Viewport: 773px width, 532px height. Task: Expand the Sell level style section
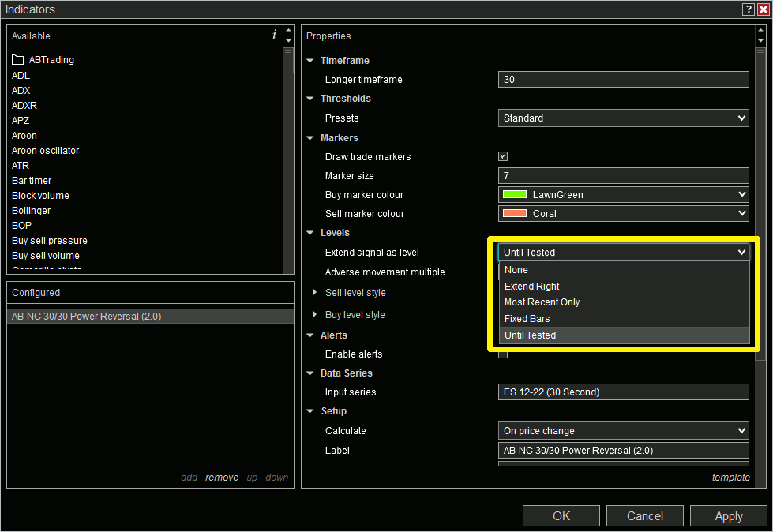tap(316, 292)
